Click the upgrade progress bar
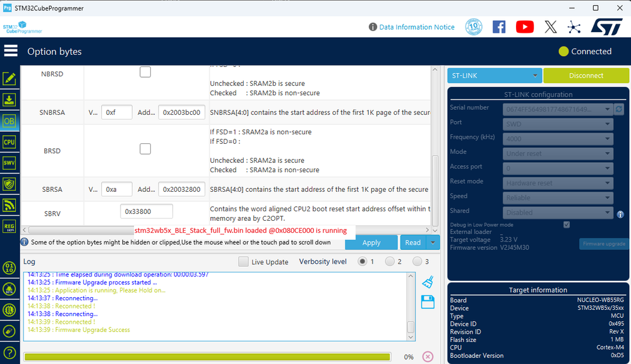 207,357
